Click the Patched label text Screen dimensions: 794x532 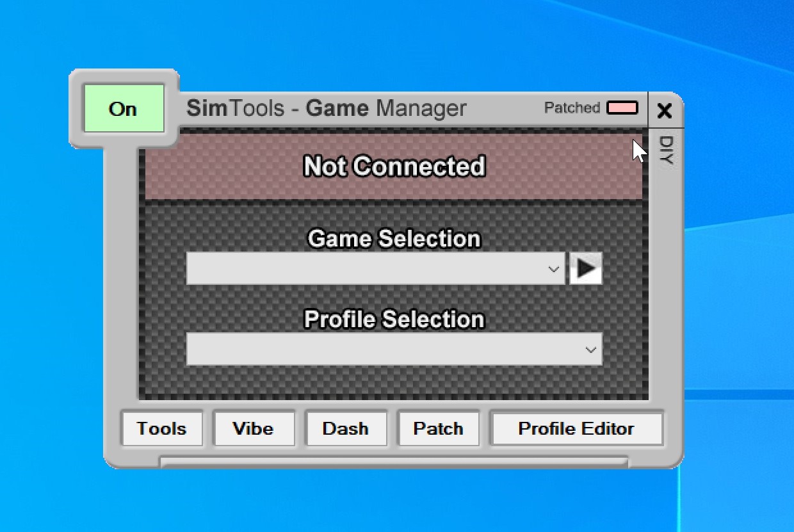[x=572, y=108]
